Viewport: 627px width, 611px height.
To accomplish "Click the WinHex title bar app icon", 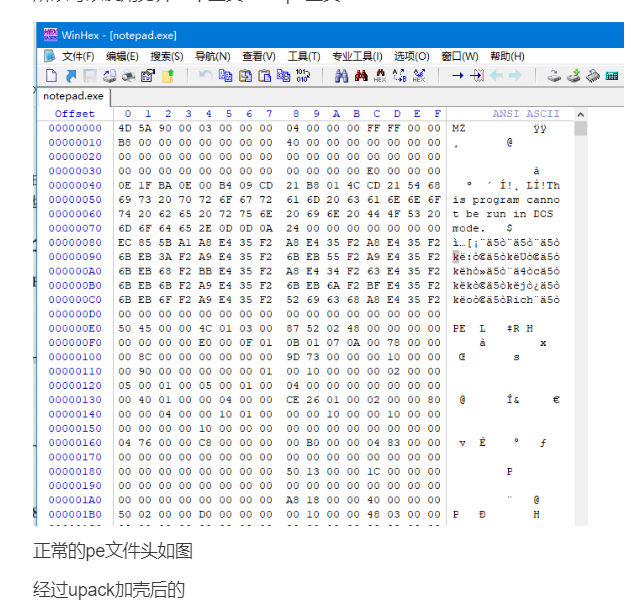I will (50, 35).
